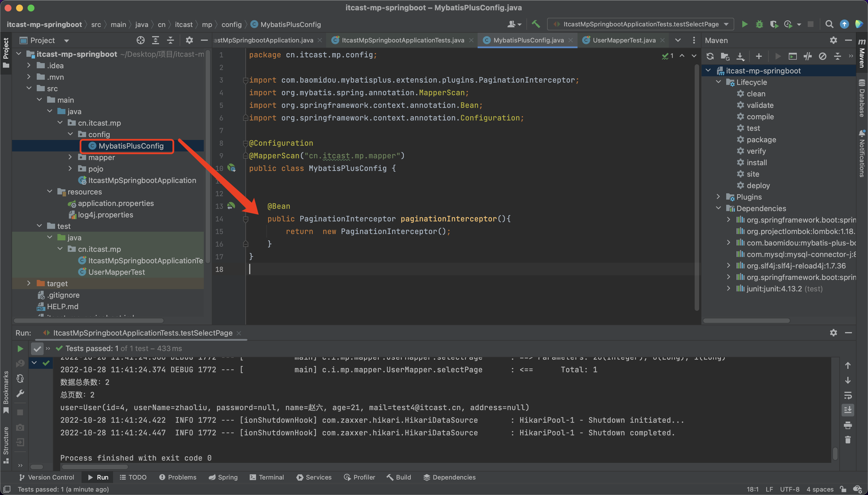Screen dimensions: 868x495
Task: Clear all Run console output
Action: click(848, 440)
